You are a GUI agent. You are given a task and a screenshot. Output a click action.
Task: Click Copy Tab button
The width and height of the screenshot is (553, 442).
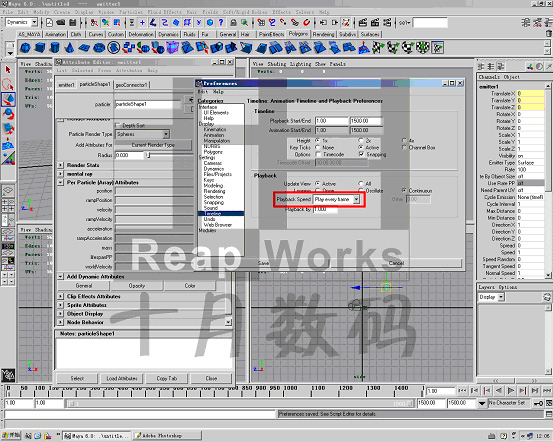[166, 379]
